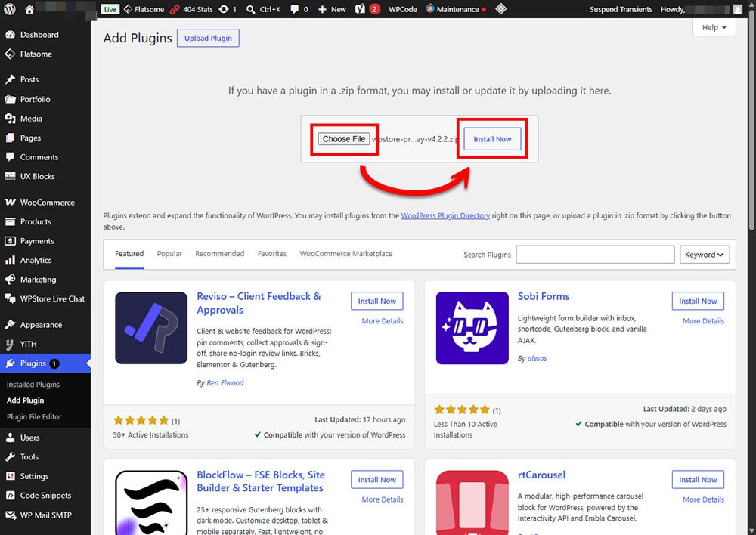Switch to the Recommended tab
The height and width of the screenshot is (535, 756).
pos(219,254)
